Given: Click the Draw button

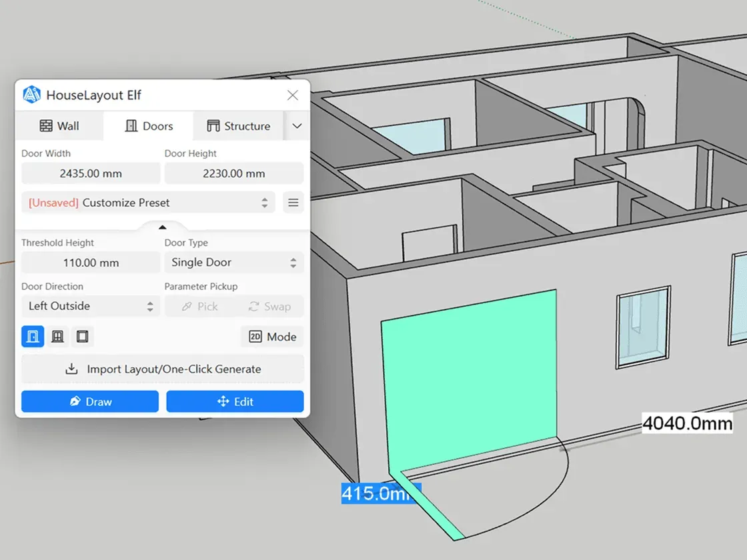Looking at the screenshot, I should pyautogui.click(x=90, y=401).
